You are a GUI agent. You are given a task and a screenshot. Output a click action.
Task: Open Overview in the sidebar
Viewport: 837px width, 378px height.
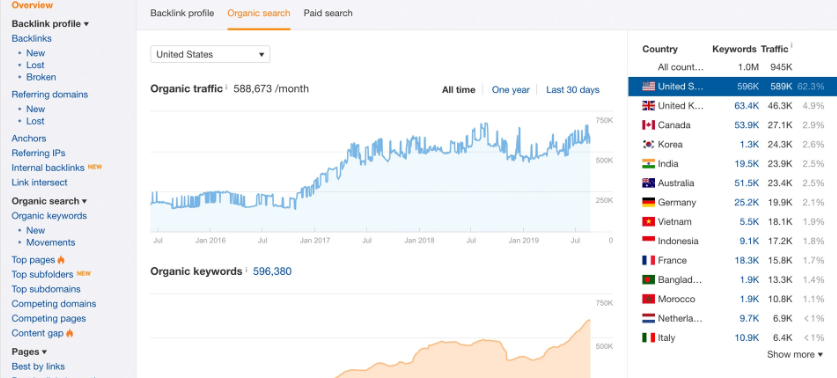pos(32,5)
